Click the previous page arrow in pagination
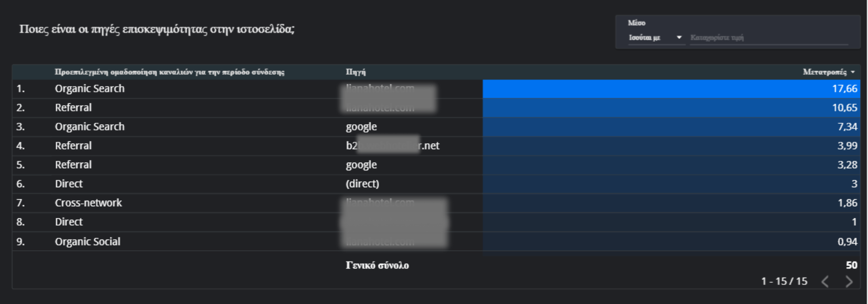 [825, 281]
